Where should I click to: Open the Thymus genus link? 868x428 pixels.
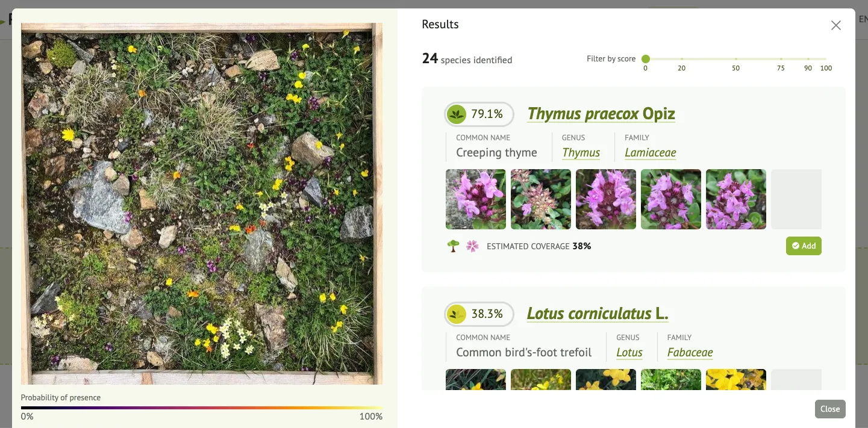[581, 153]
